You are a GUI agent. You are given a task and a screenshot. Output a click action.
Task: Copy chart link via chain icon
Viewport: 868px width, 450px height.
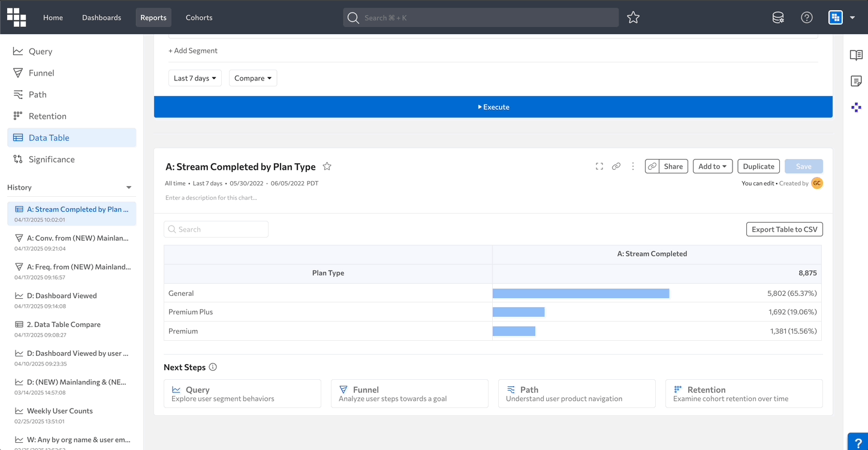pyautogui.click(x=616, y=166)
